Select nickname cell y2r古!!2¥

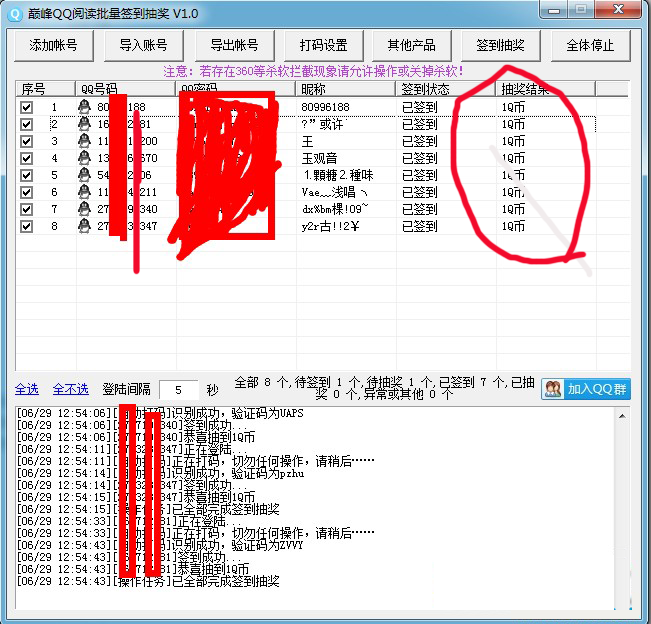(330, 226)
